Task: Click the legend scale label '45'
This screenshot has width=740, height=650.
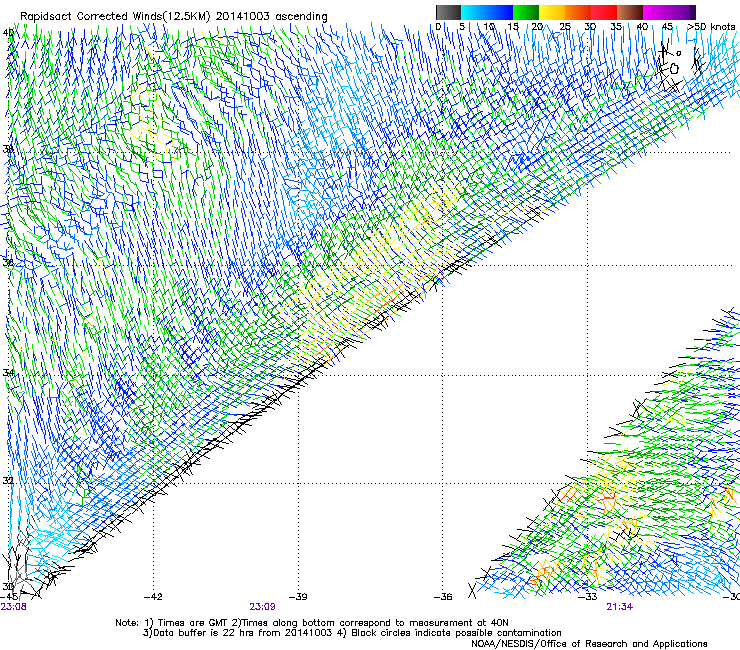Action: (667, 27)
